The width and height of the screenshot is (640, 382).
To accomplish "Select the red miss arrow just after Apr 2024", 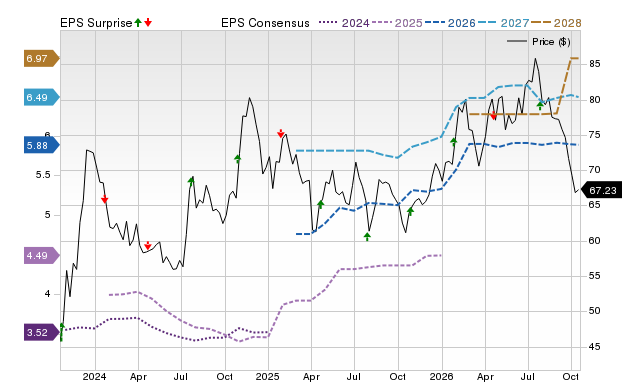I will click(x=148, y=245).
